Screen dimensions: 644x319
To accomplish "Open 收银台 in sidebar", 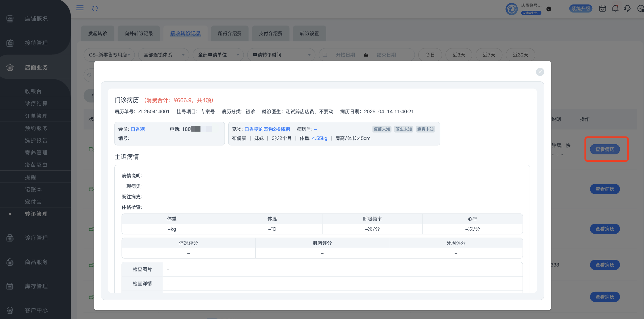I will [33, 91].
